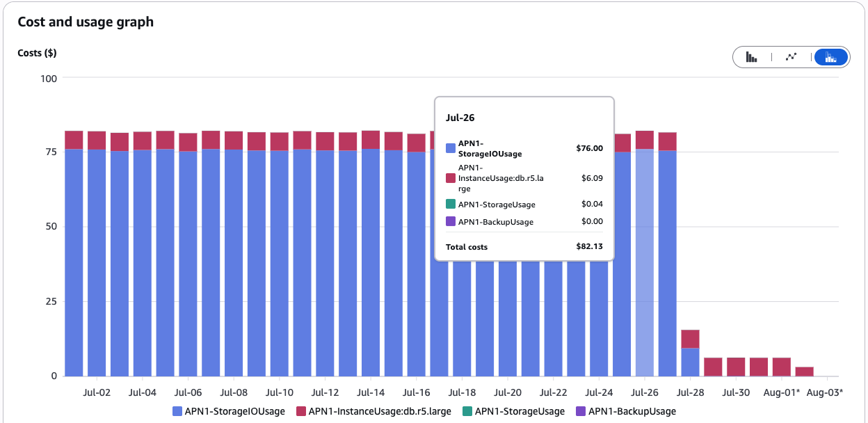Image resolution: width=868 pixels, height=423 pixels.
Task: Click the Jul-26 tooltip date heading
Action: [x=460, y=118]
